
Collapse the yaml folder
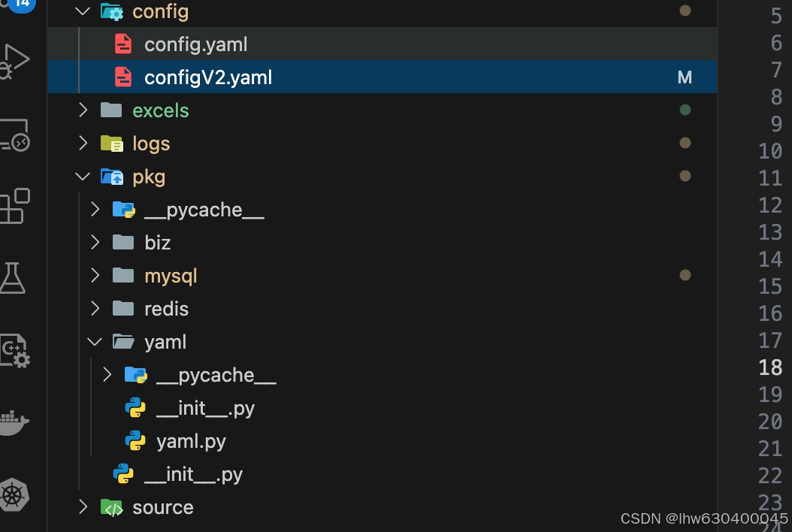click(x=95, y=341)
